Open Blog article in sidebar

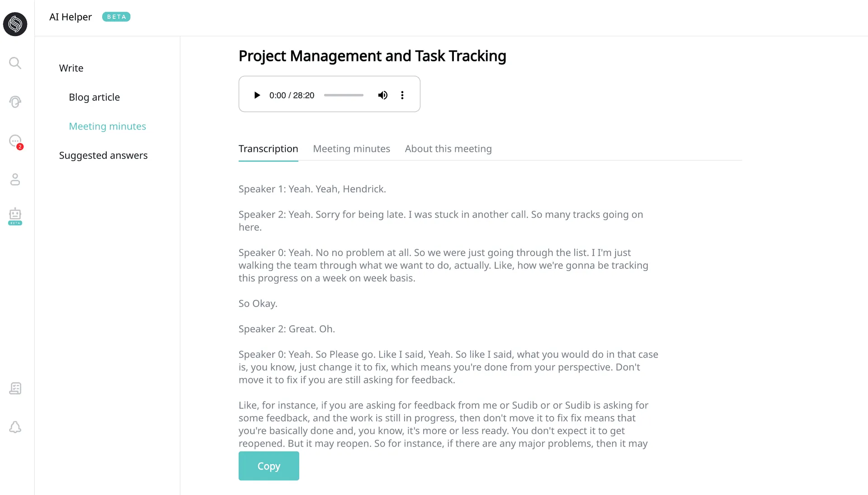pyautogui.click(x=94, y=98)
